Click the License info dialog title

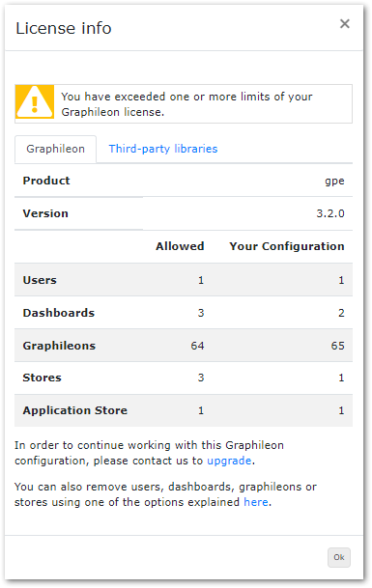click(64, 28)
